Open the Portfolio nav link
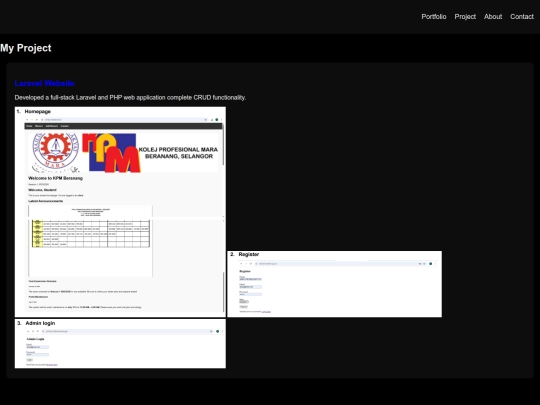 click(x=434, y=17)
